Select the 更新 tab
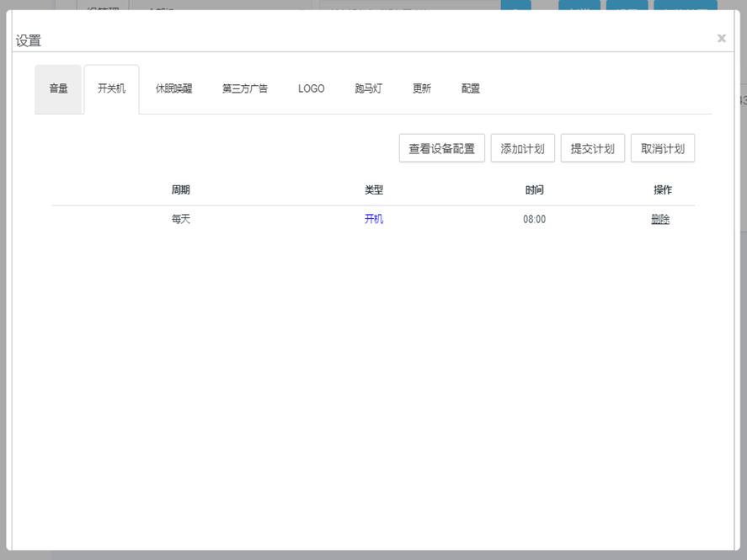The image size is (747, 560). point(422,88)
